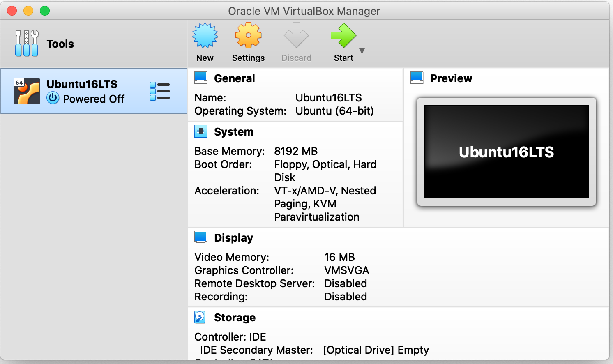Click the Powered Off status icon
Image resolution: width=613 pixels, height=364 pixels.
click(53, 99)
